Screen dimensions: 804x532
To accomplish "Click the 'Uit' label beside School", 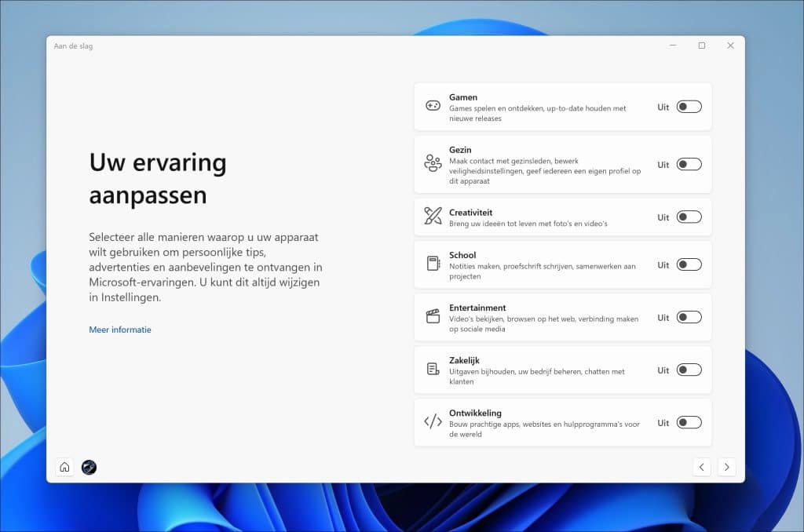I will pyautogui.click(x=663, y=265).
